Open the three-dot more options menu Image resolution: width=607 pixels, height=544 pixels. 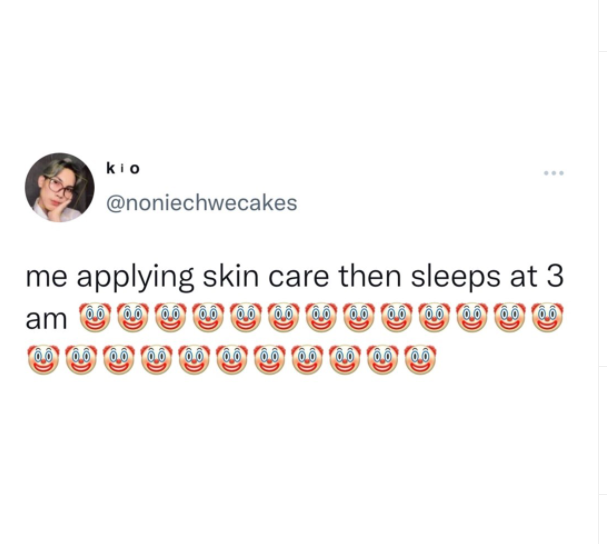(x=554, y=173)
